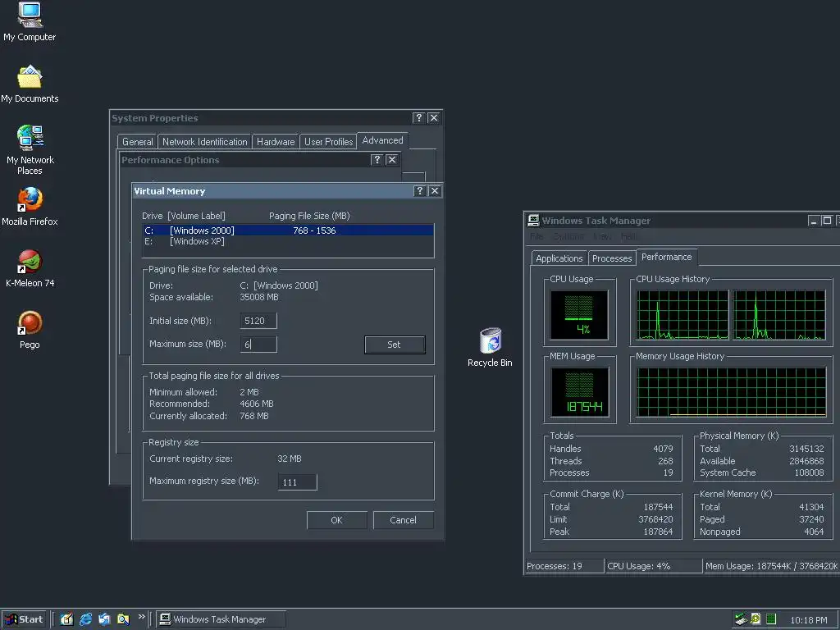Viewport: 840px width, 630px height.
Task: Click 'Space available: 35008 MB' value
Action: click(x=259, y=297)
